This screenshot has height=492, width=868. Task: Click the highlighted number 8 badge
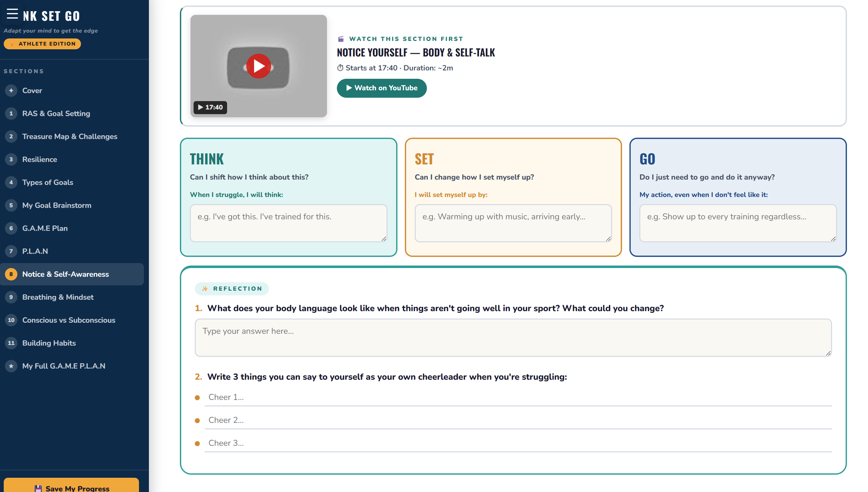[11, 274]
